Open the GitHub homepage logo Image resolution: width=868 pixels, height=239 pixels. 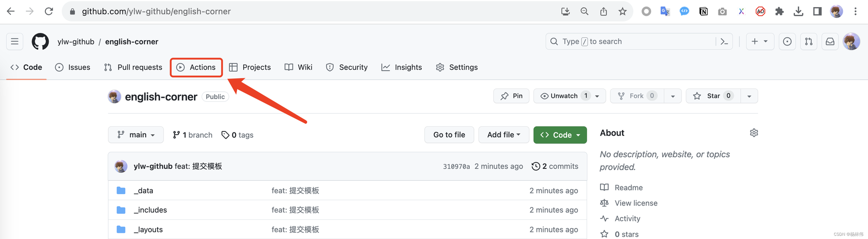(x=40, y=42)
